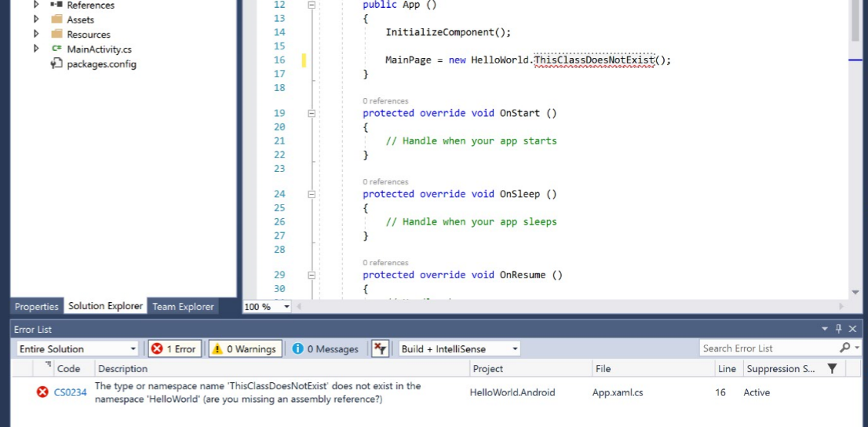Switch to the Team Explorer tab
The image size is (868, 427).
[183, 306]
